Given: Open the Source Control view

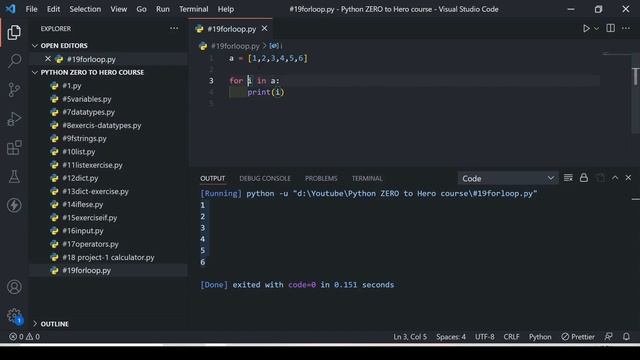Looking at the screenshot, I should pos(14,90).
